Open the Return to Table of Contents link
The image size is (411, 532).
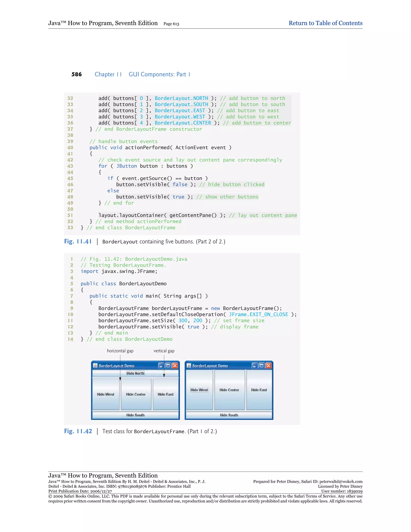pos(325,23)
